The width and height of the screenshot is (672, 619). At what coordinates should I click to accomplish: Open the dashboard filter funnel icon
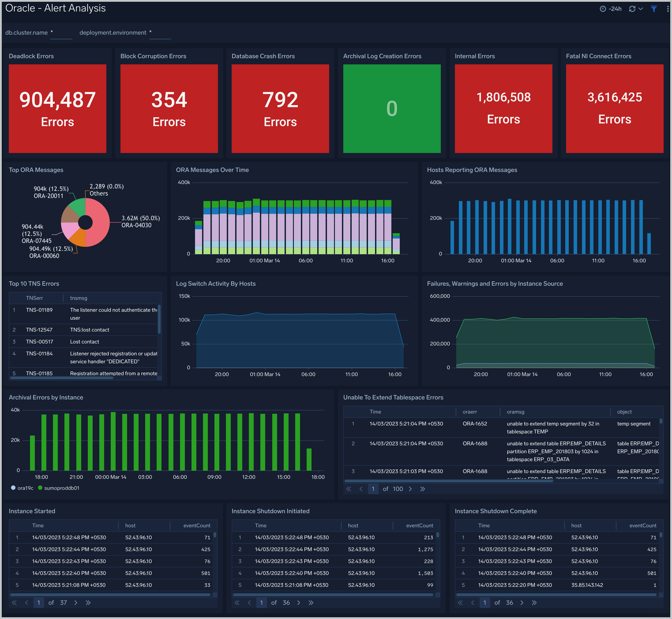pos(653,9)
